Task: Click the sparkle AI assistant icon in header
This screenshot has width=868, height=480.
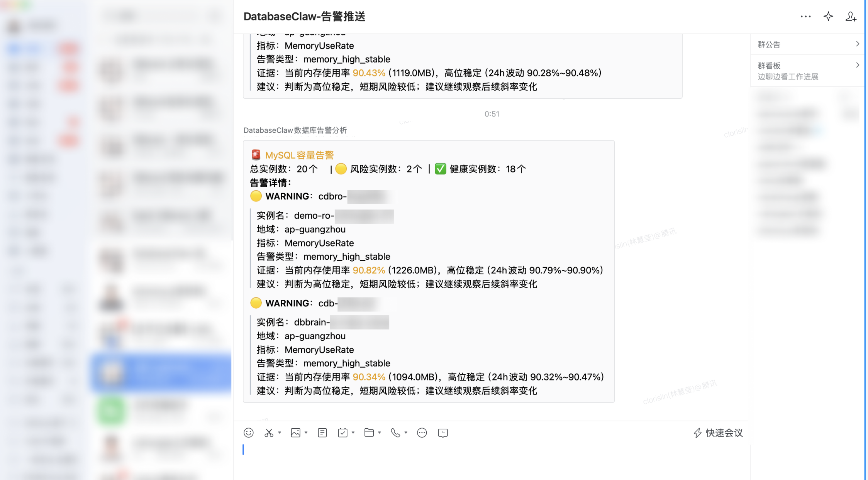Action: coord(828,16)
